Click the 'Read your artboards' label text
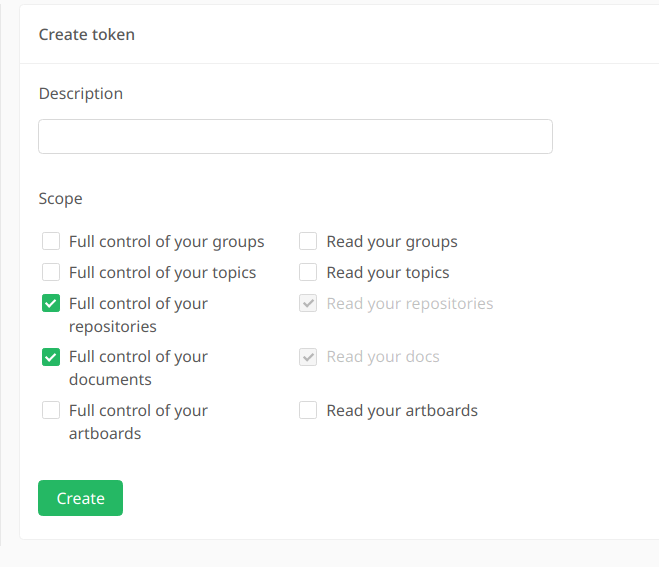This screenshot has height=567, width=659. tap(402, 410)
